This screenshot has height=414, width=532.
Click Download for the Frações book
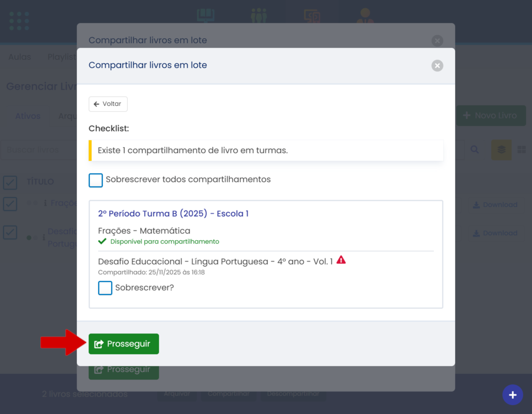tap(495, 205)
